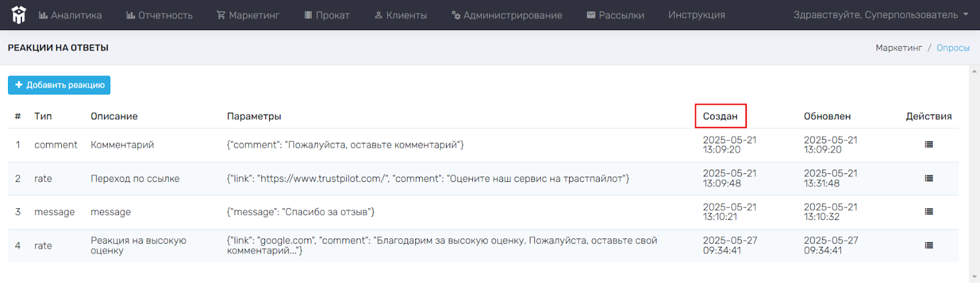Image resolution: width=980 pixels, height=289 pixels.
Task: Click the plus icon in Добавить реакцию button
Action: coord(19,85)
